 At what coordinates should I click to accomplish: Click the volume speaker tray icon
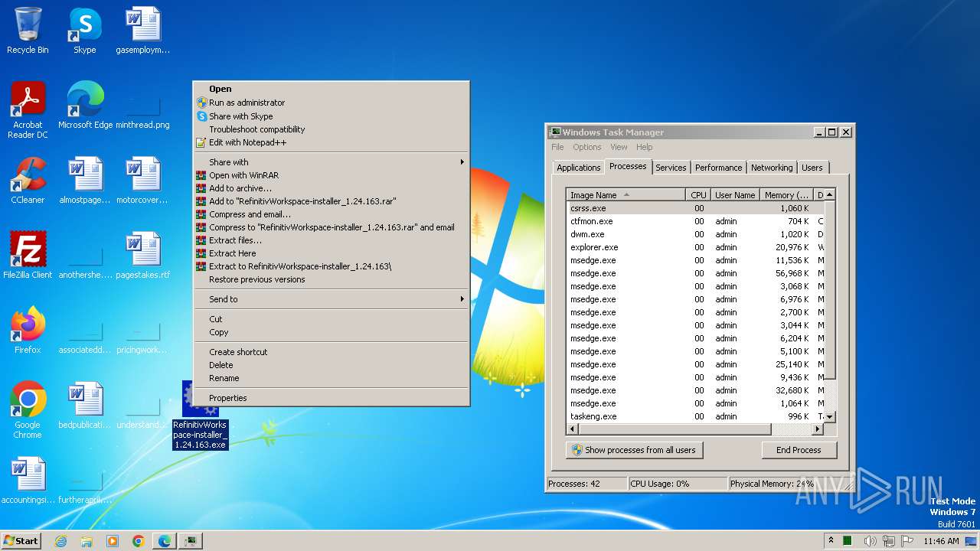870,541
